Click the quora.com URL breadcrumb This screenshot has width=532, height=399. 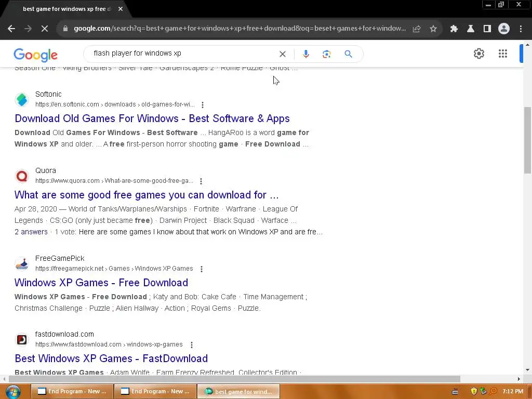114,181
